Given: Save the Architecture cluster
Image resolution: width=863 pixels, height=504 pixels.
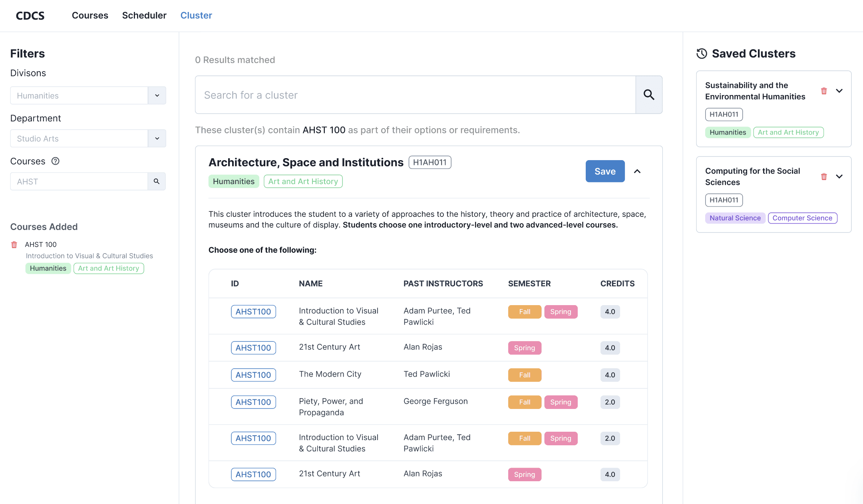Looking at the screenshot, I should (605, 171).
